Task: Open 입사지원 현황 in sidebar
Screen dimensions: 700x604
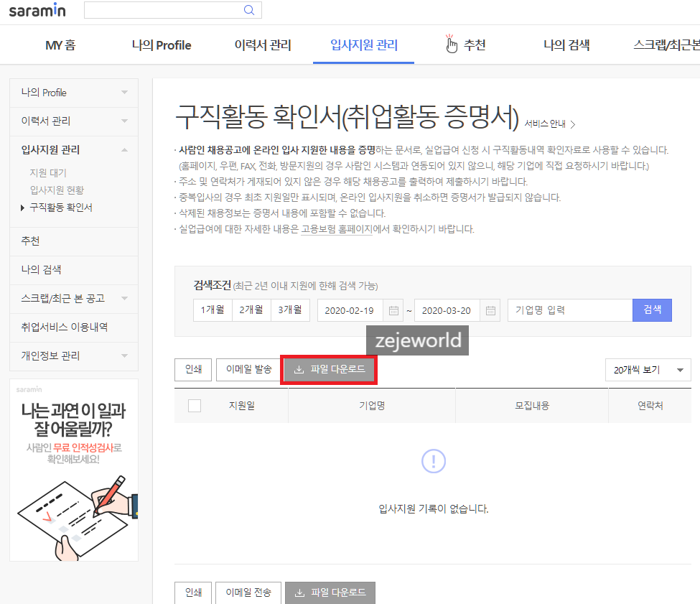Action: tap(57, 190)
